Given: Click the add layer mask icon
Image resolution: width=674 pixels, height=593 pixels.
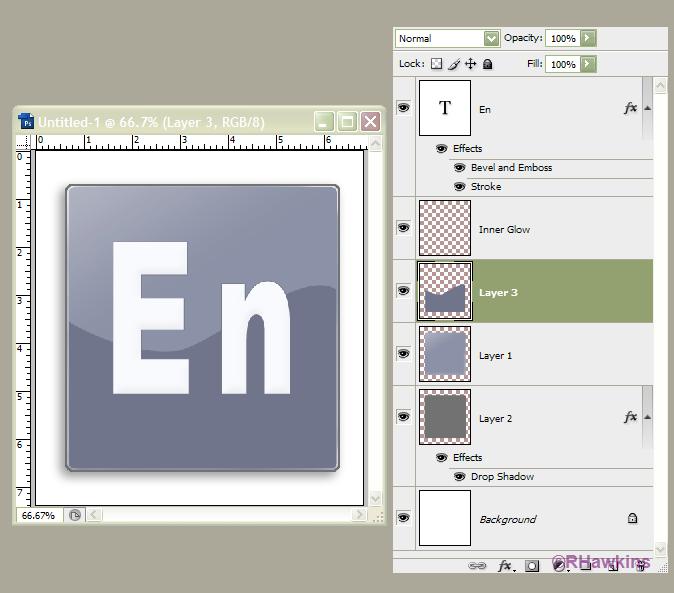Looking at the screenshot, I should click(533, 566).
